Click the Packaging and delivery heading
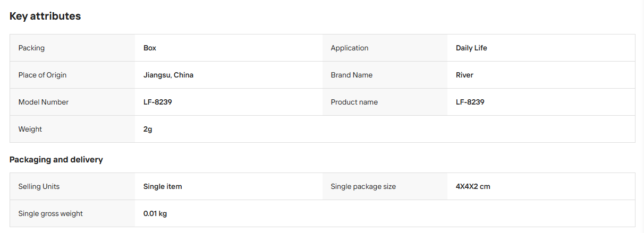The height and width of the screenshot is (233, 644). tap(56, 159)
